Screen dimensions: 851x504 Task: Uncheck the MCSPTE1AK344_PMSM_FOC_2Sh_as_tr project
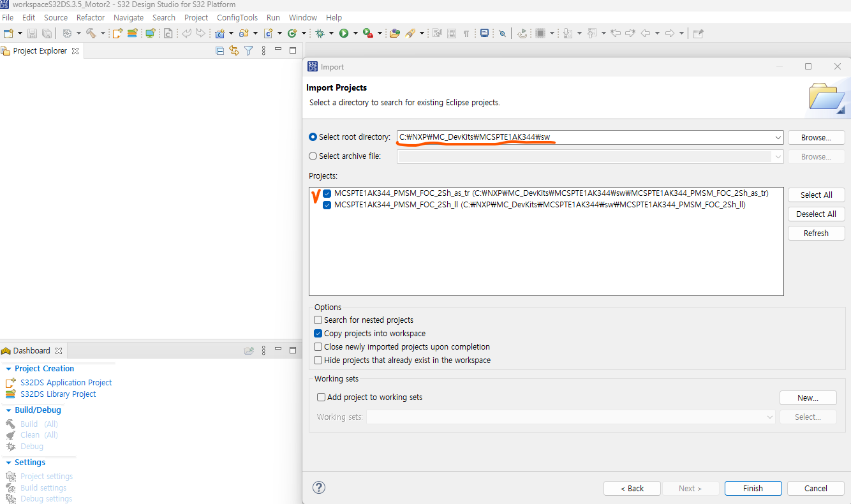[x=327, y=193]
